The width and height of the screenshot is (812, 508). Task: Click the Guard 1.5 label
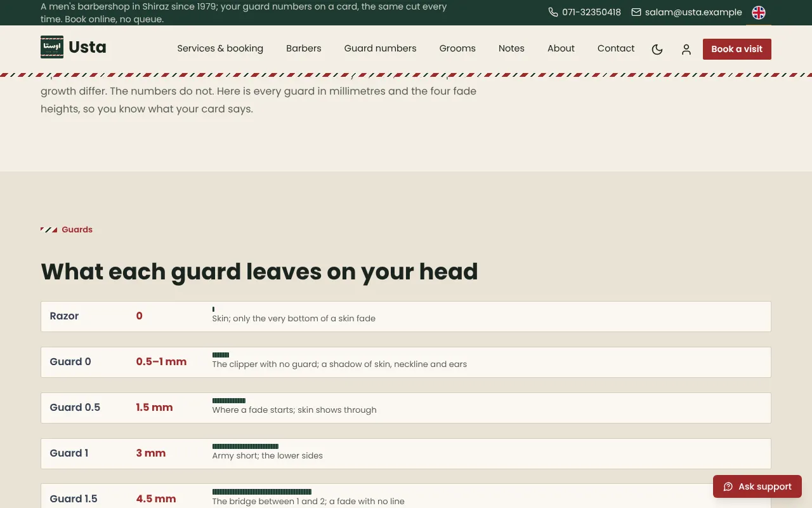coord(74,499)
